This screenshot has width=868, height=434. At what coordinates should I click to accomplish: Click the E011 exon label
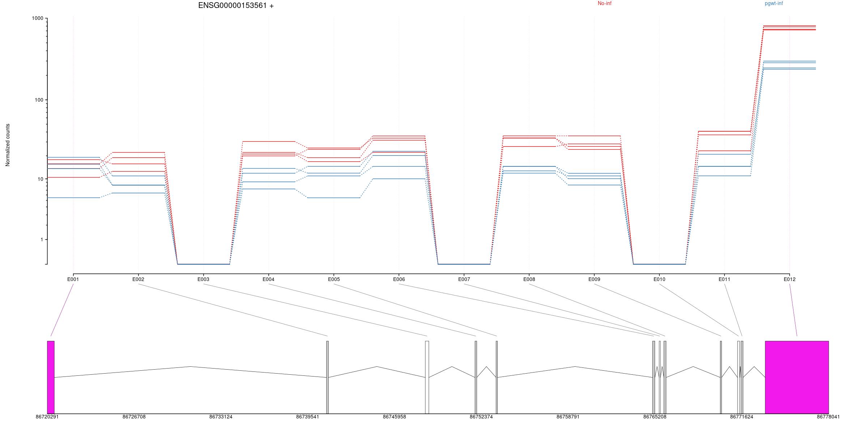tap(724, 279)
